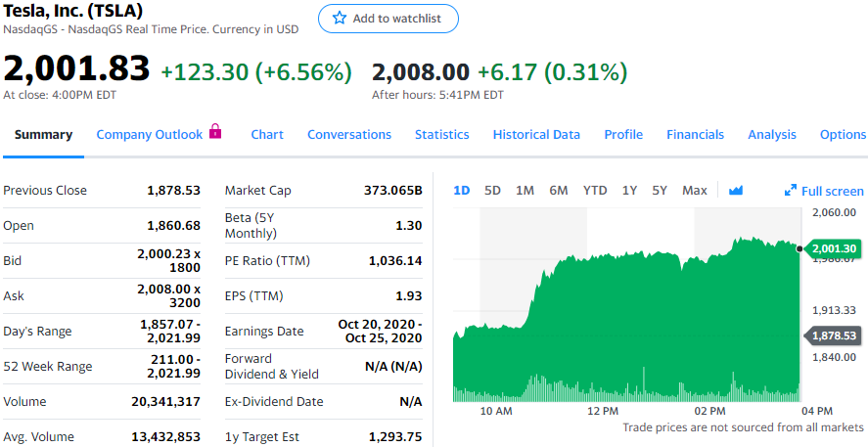Screen dimensions: 868x447
Task: Click the 2,001.30 price tag on chart
Action: 834,248
